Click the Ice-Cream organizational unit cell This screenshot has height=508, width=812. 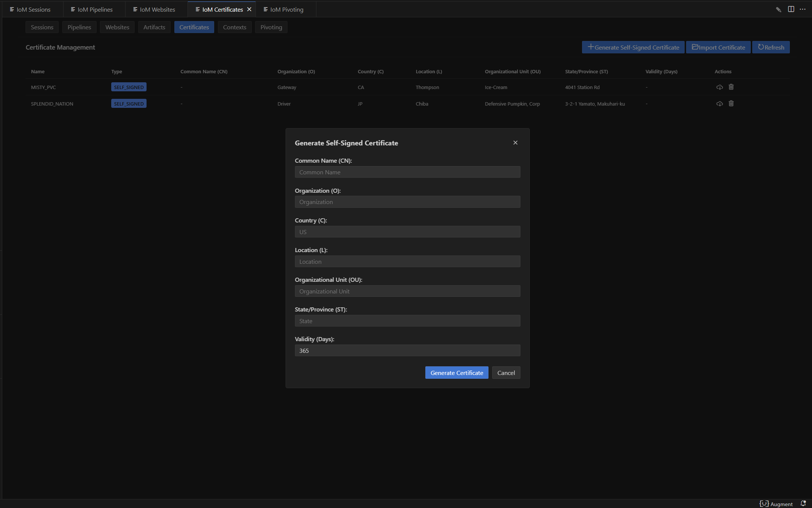point(496,87)
